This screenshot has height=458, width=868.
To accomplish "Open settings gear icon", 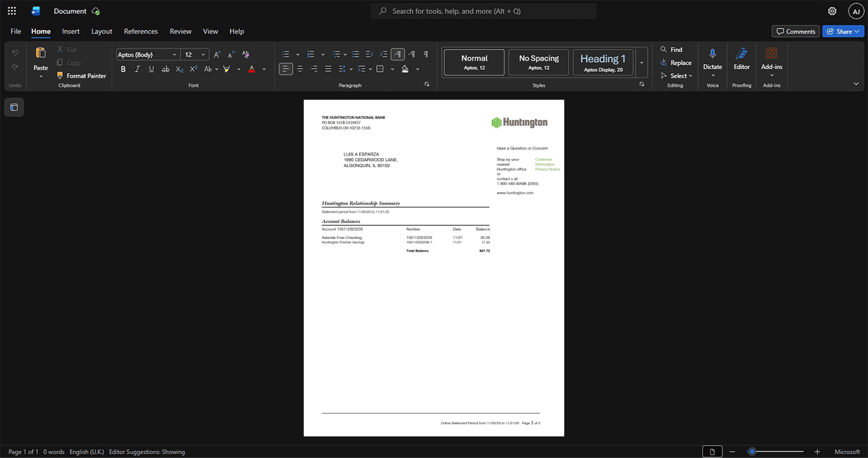I will pos(832,11).
